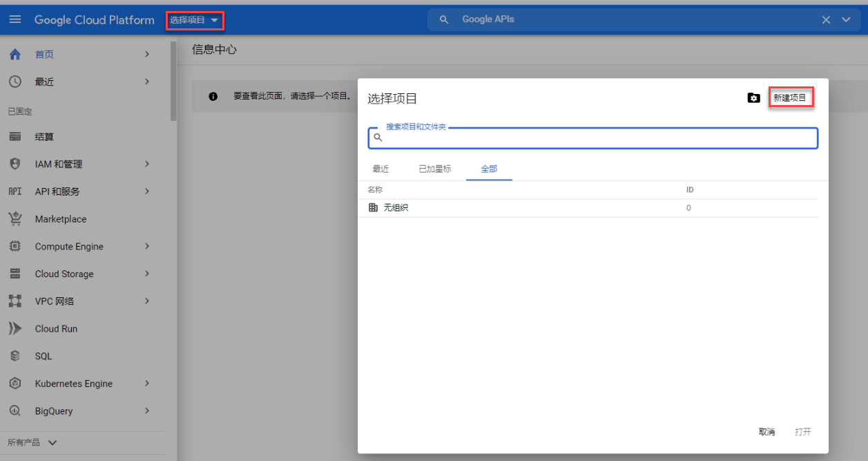Expand the 所有产品 section
The height and width of the screenshot is (461, 868).
32,442
